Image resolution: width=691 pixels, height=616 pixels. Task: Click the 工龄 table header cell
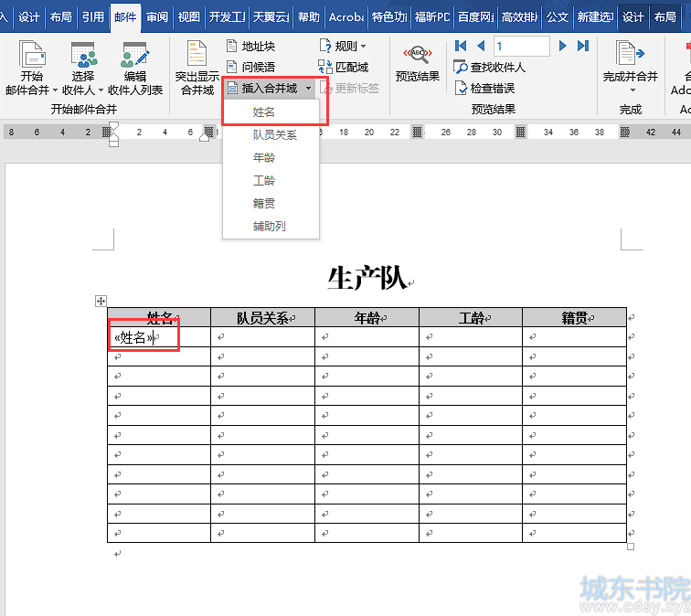pos(471,317)
